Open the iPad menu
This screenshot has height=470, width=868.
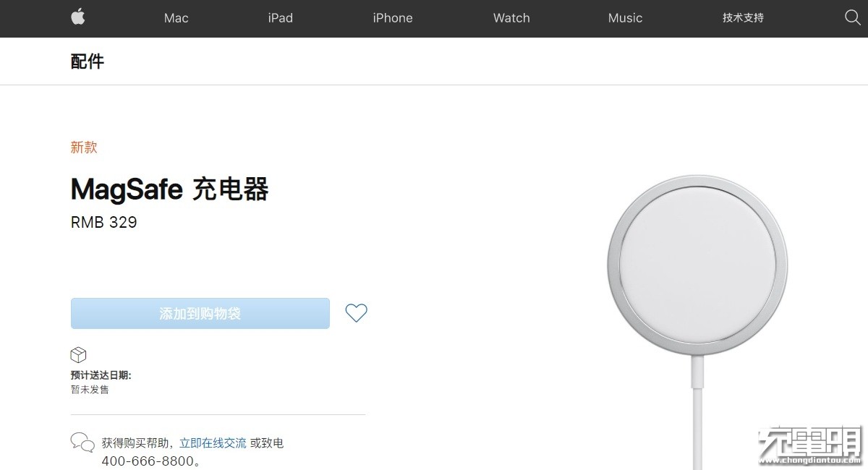point(280,18)
